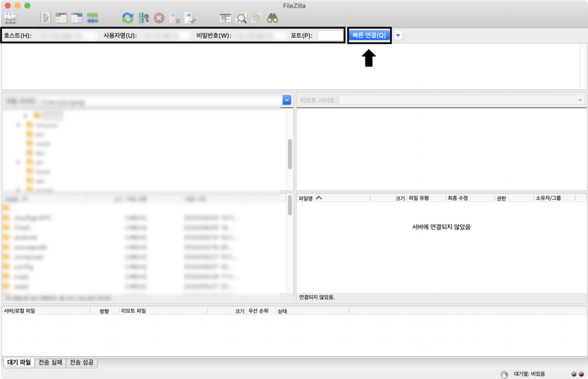The height and width of the screenshot is (379, 588).
Task: Click the 서버/로컬 파일 queue column header
Action: pos(46,311)
